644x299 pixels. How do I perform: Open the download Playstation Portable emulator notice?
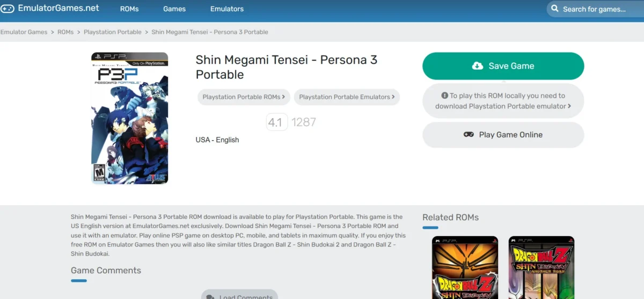click(503, 101)
